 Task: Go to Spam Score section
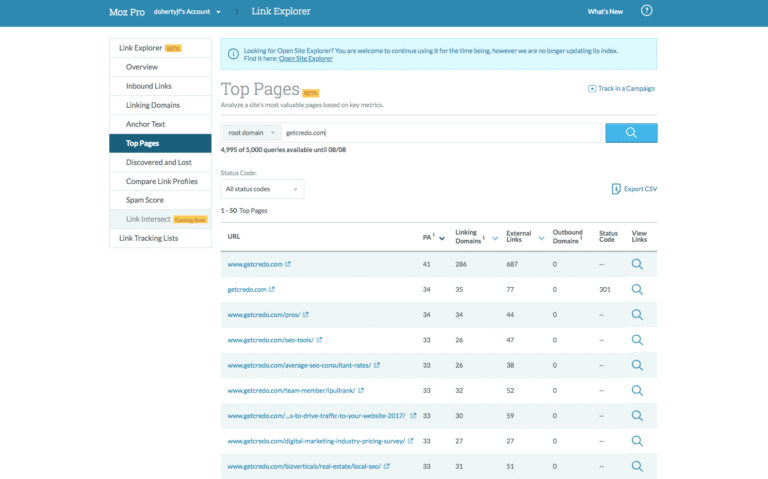160,200
